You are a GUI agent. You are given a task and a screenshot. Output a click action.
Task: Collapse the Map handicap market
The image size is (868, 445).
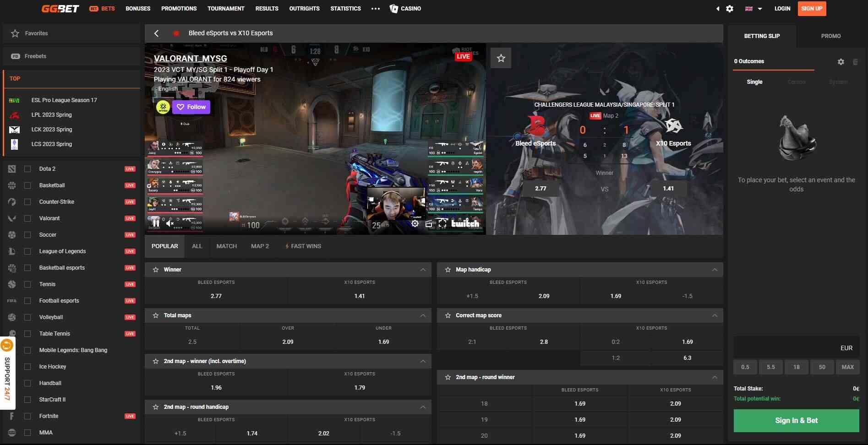coord(715,270)
